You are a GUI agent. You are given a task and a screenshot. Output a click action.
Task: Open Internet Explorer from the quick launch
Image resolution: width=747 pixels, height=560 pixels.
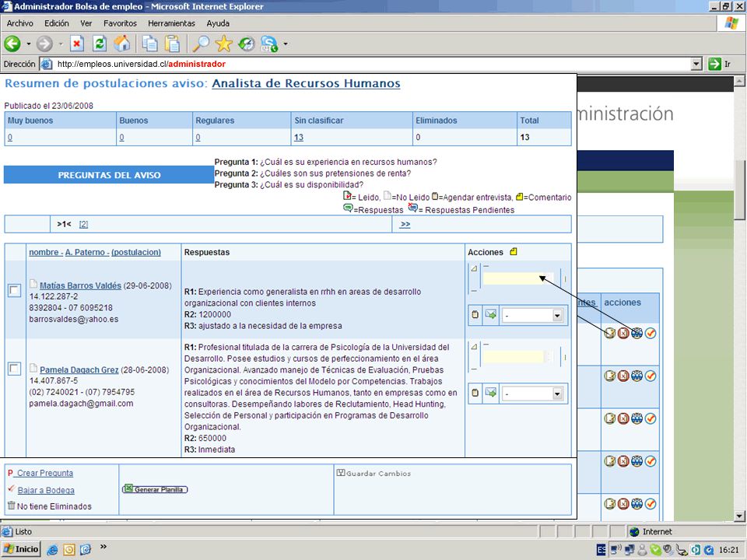point(52,550)
